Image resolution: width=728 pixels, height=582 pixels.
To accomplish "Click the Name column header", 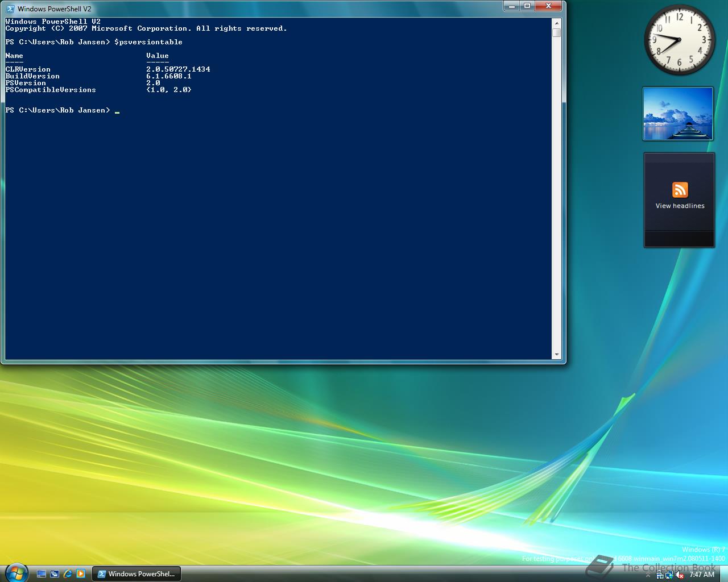I will 14,56.
